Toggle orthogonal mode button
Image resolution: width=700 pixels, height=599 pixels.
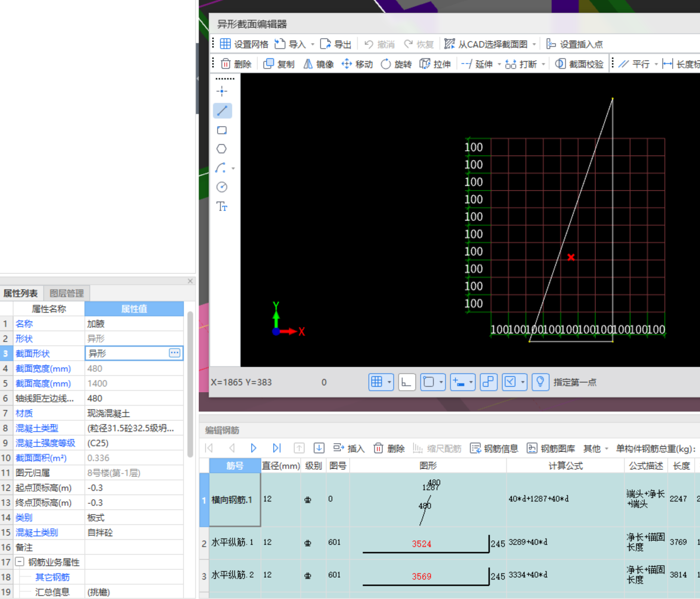point(407,382)
